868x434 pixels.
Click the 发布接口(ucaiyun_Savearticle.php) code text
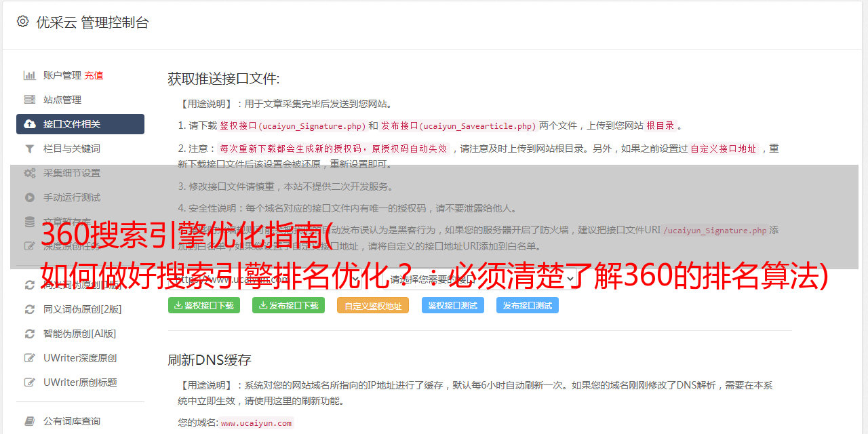point(459,125)
